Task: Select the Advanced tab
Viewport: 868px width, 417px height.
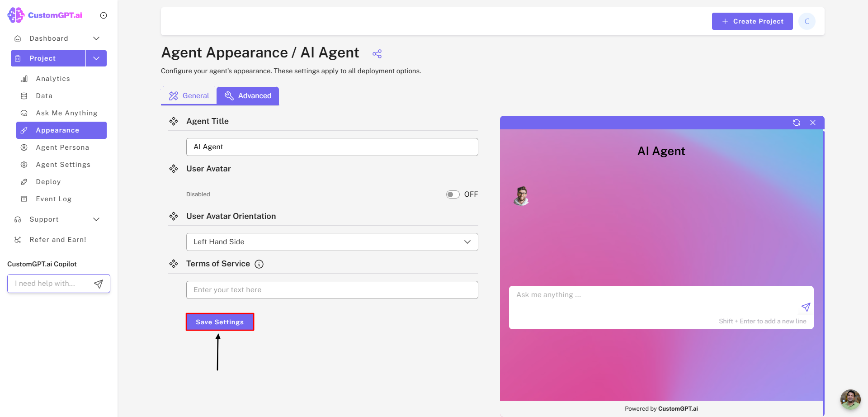Action: pyautogui.click(x=248, y=96)
